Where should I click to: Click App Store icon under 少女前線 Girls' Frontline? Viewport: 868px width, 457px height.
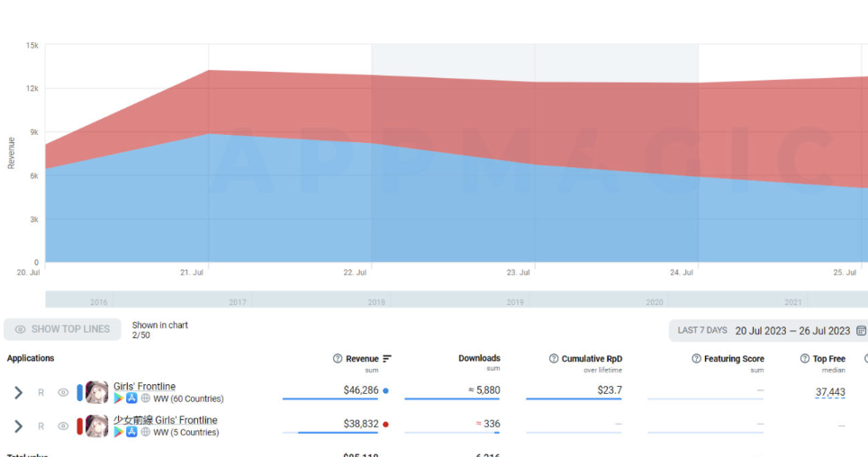pos(131,432)
